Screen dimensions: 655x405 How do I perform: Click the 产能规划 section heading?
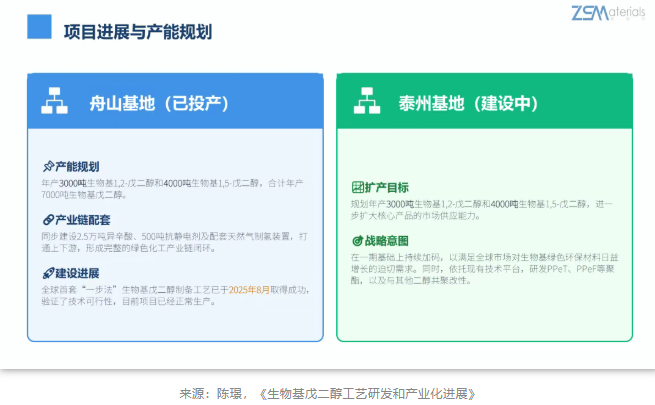(77, 167)
